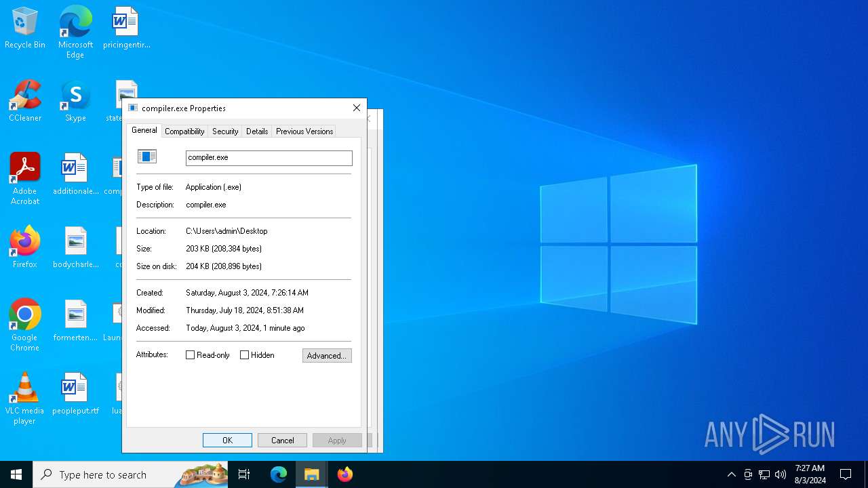
Task: Select the formerten image file icon
Action: 75,321
